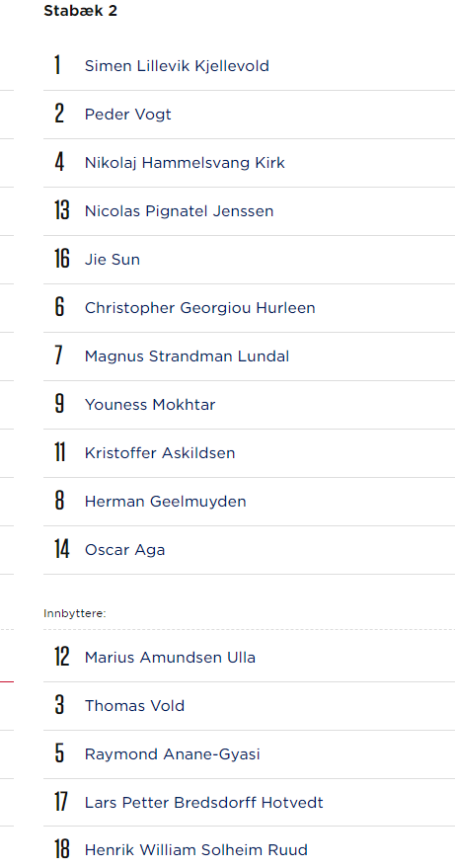This screenshot has height=868, width=455.
Task: Select player Jie Sun
Action: 113,260
